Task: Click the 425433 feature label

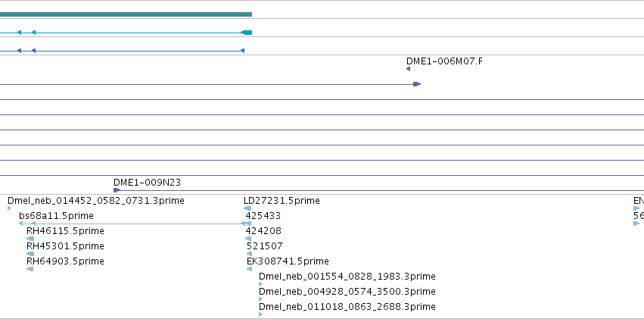Action: click(x=263, y=216)
